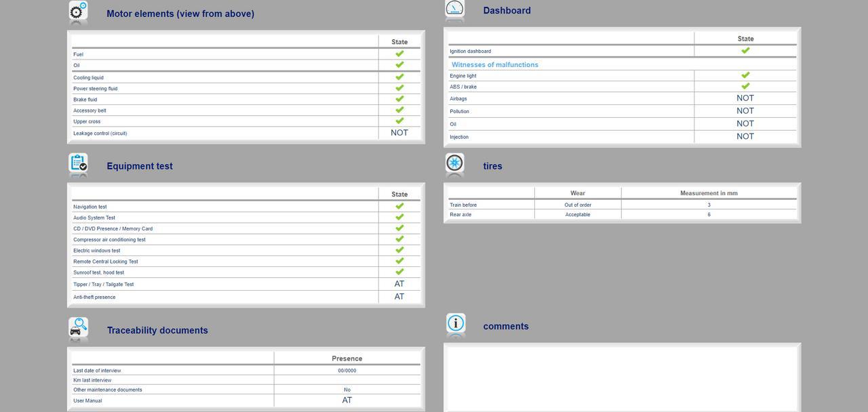Image resolution: width=868 pixels, height=412 pixels.
Task: Click the Rear axle measurement value
Action: 709,215
